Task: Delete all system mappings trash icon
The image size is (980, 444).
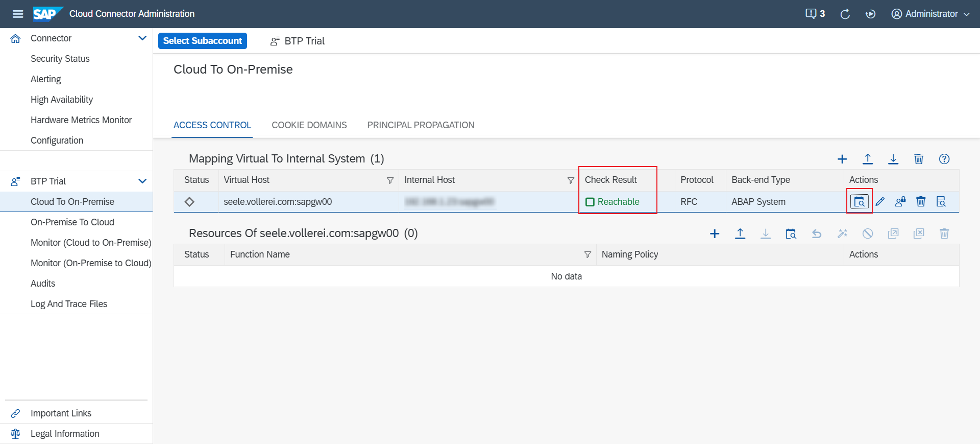Action: 919,159
